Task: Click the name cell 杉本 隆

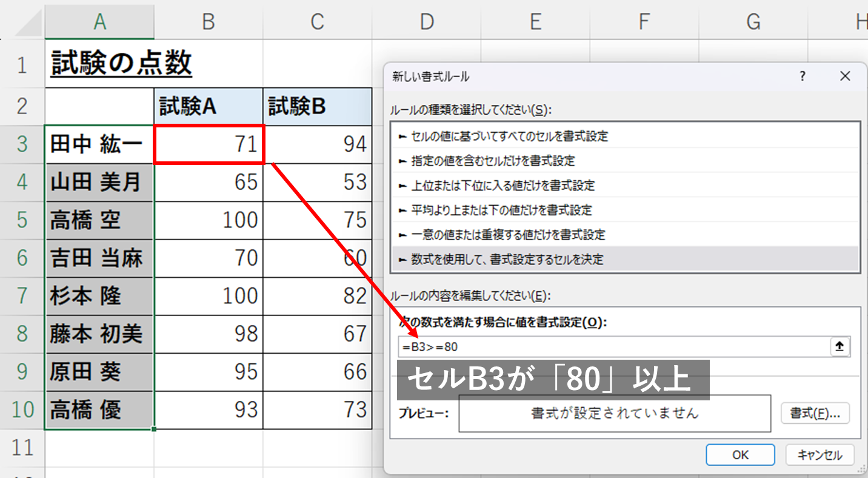Action: (99, 296)
